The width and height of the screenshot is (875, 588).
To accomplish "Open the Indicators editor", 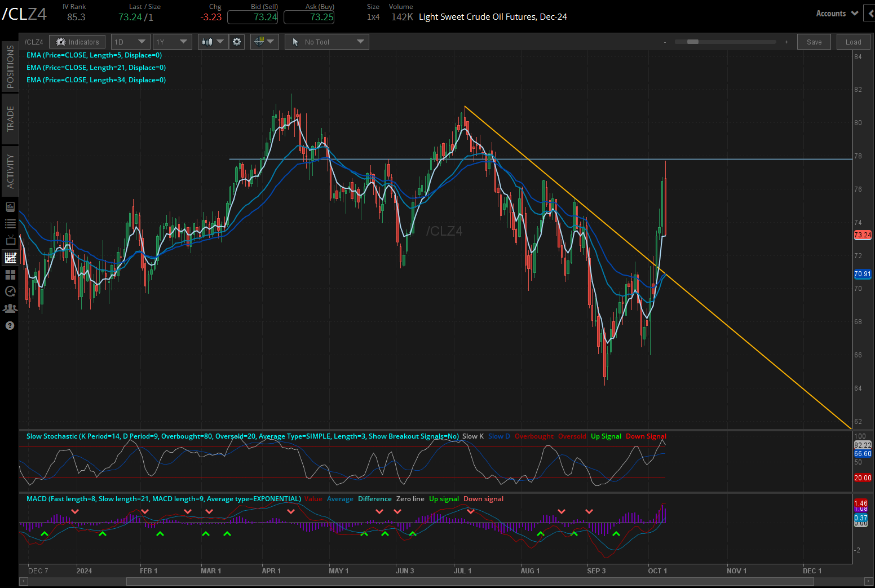I will (77, 41).
